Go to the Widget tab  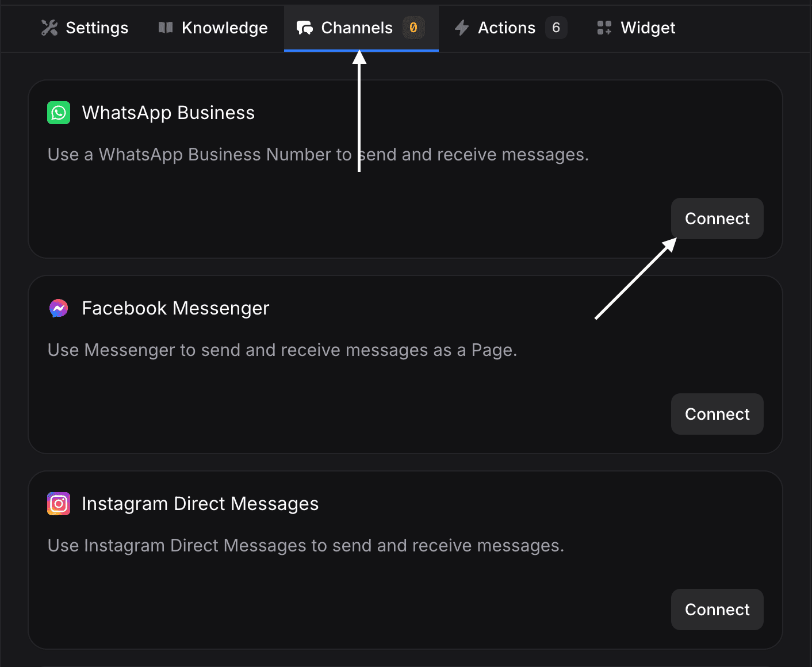tap(636, 28)
